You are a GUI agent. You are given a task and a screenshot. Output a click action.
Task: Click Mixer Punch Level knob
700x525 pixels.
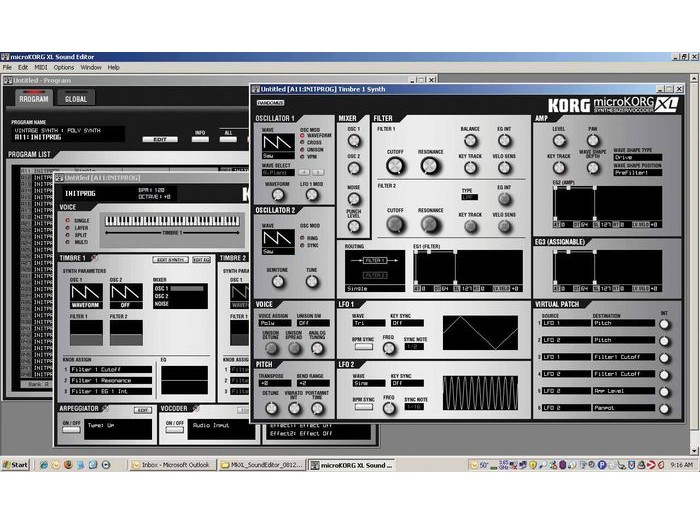[354, 226]
